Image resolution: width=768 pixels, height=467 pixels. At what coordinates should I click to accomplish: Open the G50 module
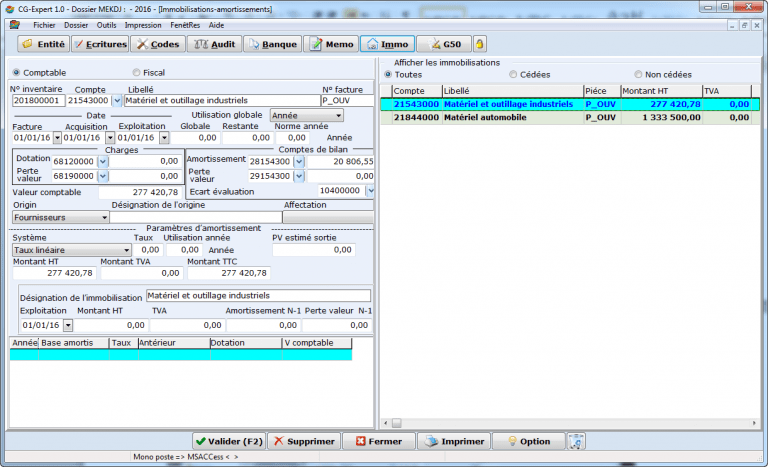click(444, 44)
